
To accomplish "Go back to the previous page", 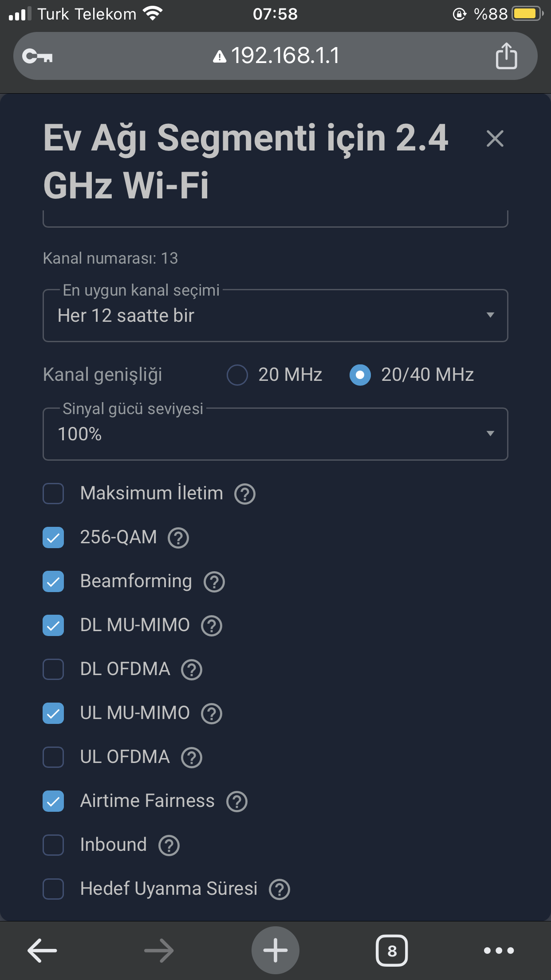I will click(x=42, y=951).
